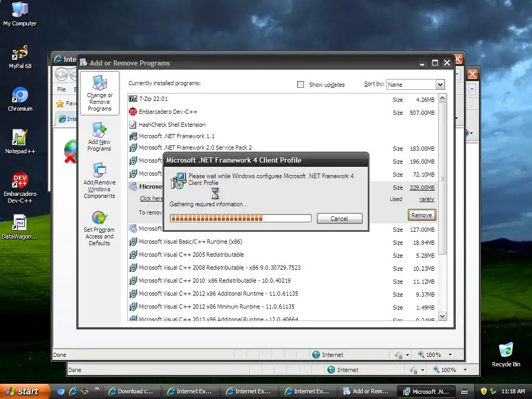
Task: Click the program list scrollbar thumb
Action: pos(443,179)
